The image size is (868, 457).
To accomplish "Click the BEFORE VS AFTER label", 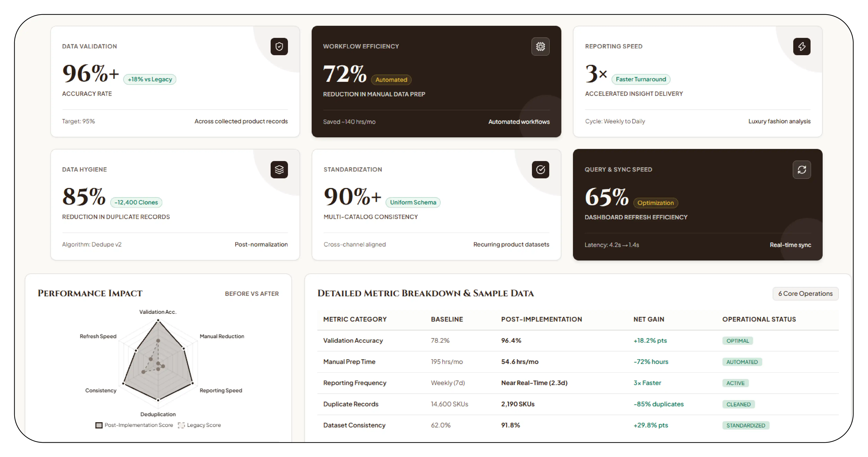I will [x=252, y=294].
